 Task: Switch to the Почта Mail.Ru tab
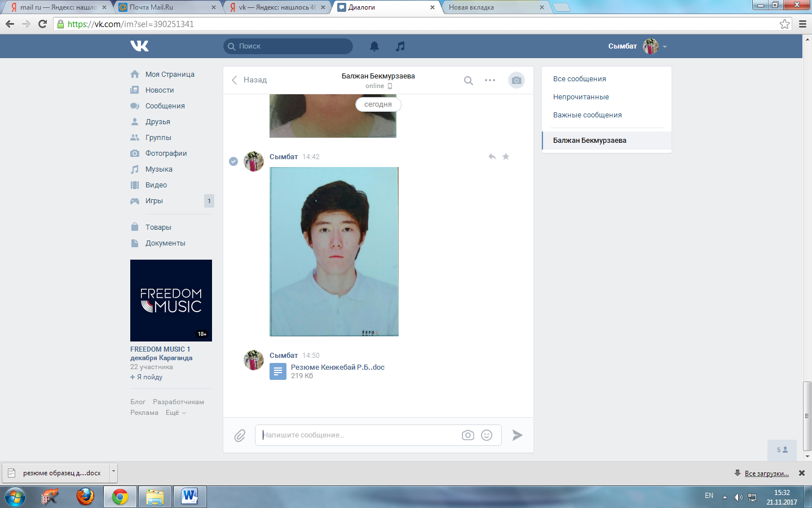[x=167, y=7]
